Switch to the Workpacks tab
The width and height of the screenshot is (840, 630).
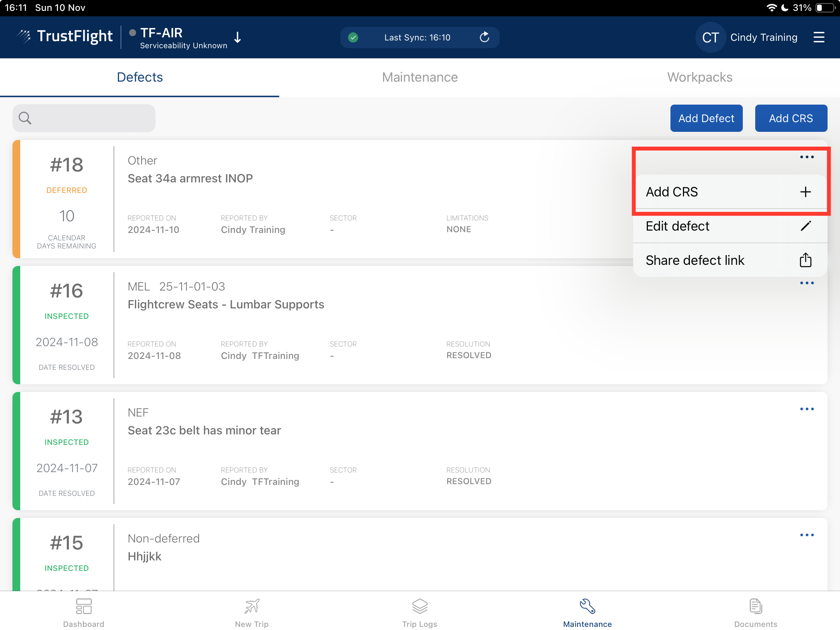700,77
